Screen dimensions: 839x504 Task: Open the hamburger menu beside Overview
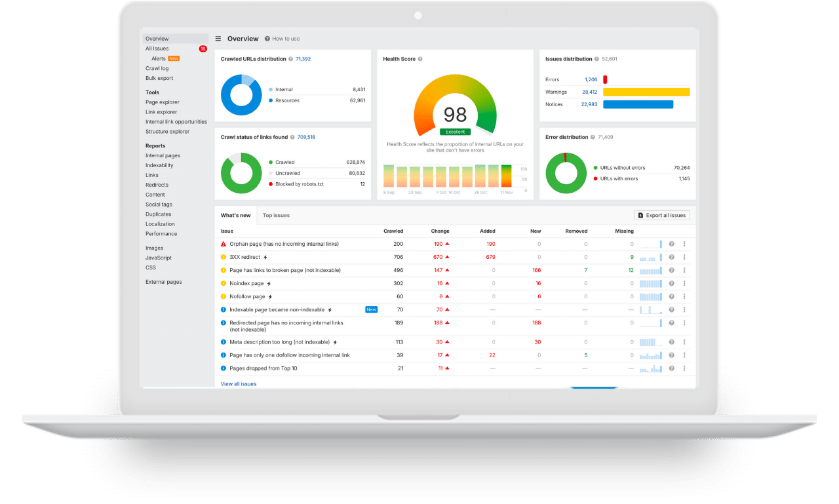pos(217,39)
